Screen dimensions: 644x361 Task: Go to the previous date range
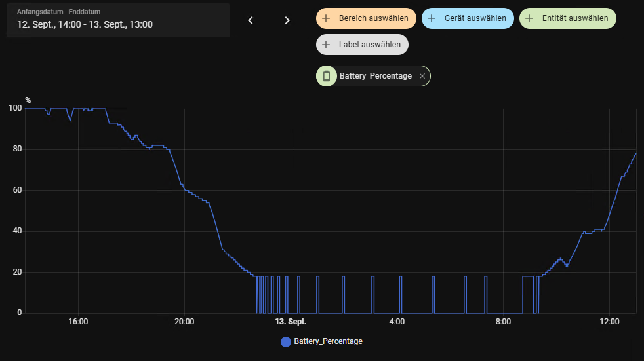(251, 20)
